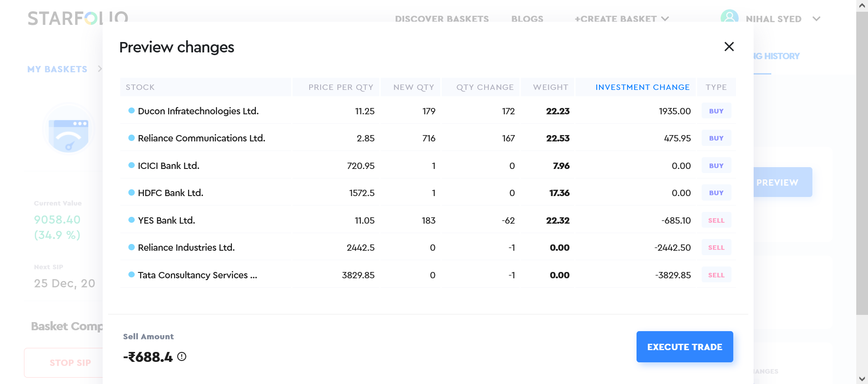Click the Type column header

tap(716, 87)
